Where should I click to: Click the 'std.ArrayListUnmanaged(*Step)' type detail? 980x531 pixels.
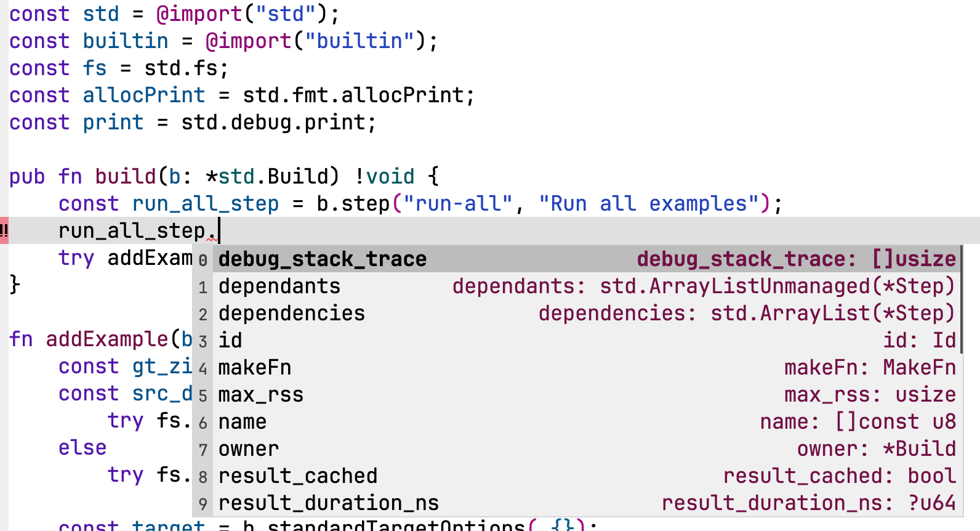click(777, 286)
